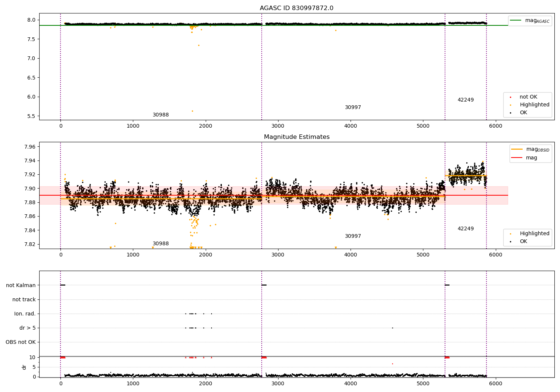Click y-tick "7.92" on the middle plot
The width and height of the screenshot is (560, 392).
coord(29,175)
